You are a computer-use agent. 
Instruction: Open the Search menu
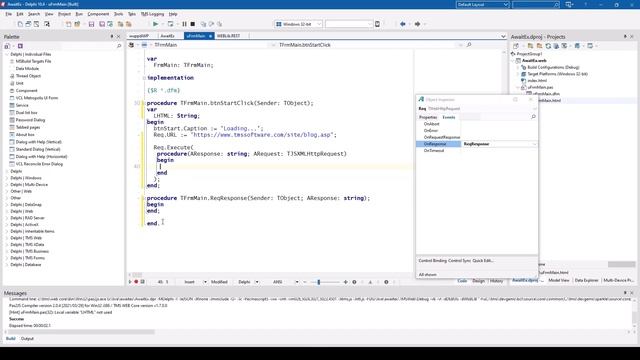[x=34, y=14]
